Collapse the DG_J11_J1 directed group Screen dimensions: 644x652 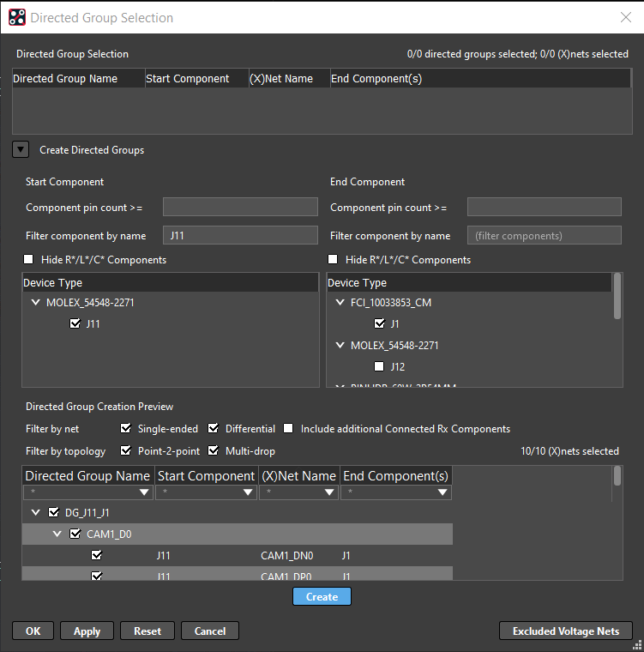(x=35, y=512)
